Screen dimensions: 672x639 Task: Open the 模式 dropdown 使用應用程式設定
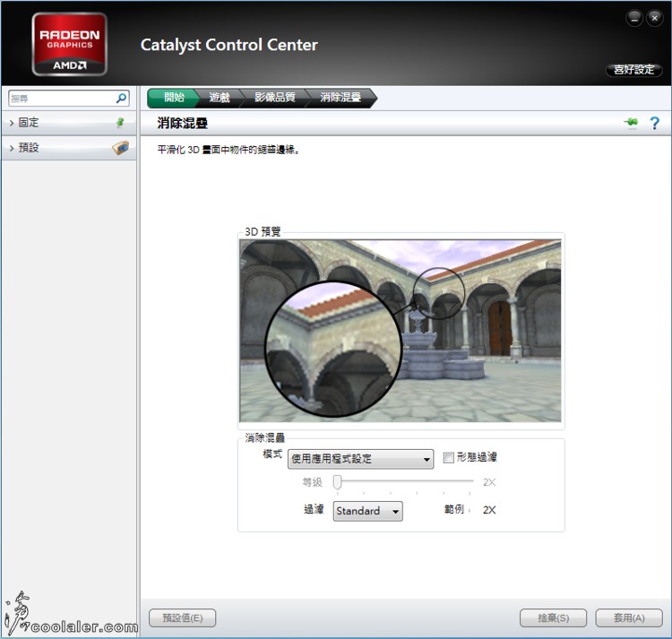pos(360,459)
